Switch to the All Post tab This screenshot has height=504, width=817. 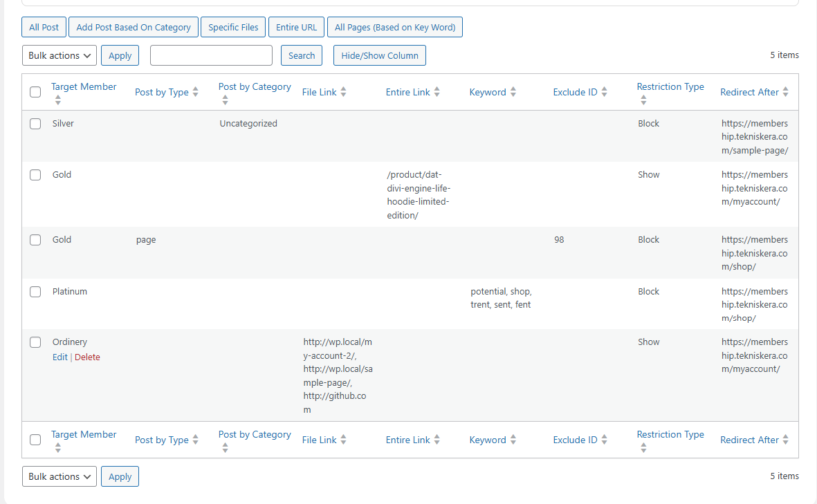(x=44, y=27)
